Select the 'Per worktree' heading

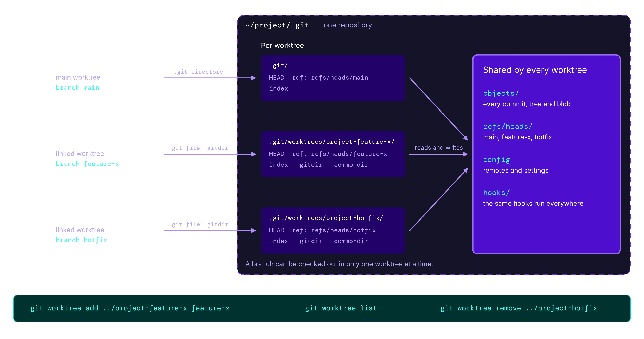pos(282,45)
